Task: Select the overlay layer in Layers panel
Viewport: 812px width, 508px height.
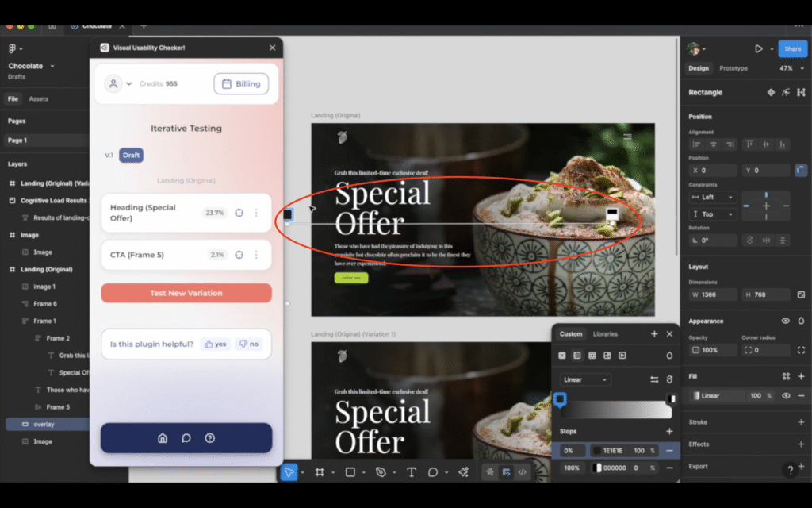Action: point(44,425)
